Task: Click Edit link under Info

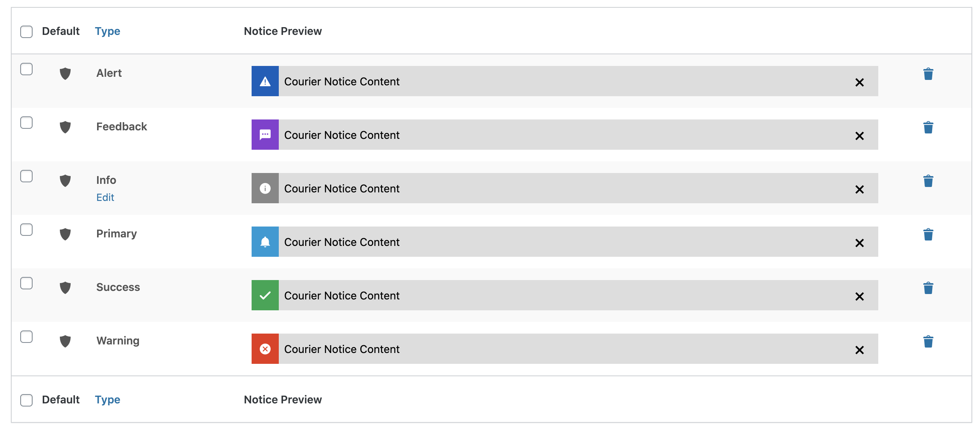Action: pyautogui.click(x=105, y=197)
